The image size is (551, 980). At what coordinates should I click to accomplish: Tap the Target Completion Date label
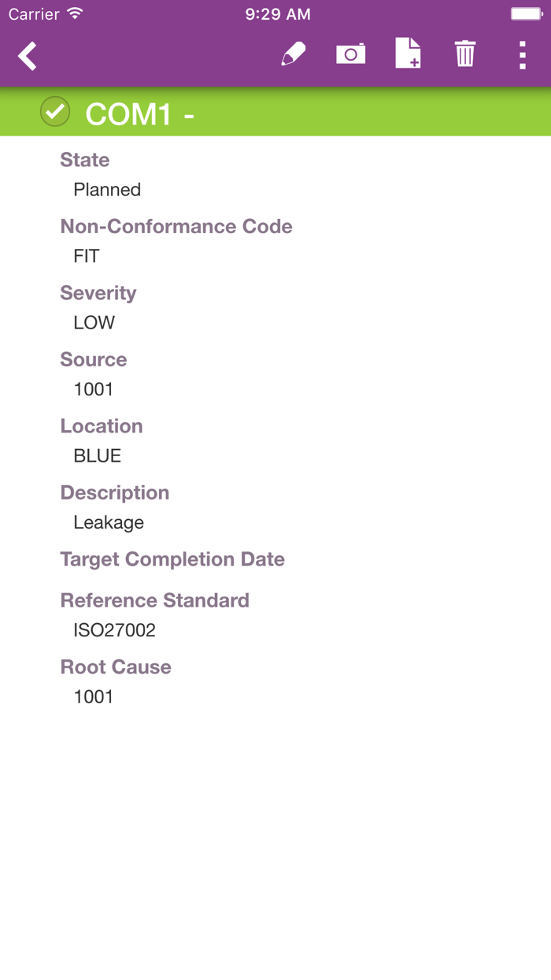click(x=172, y=559)
